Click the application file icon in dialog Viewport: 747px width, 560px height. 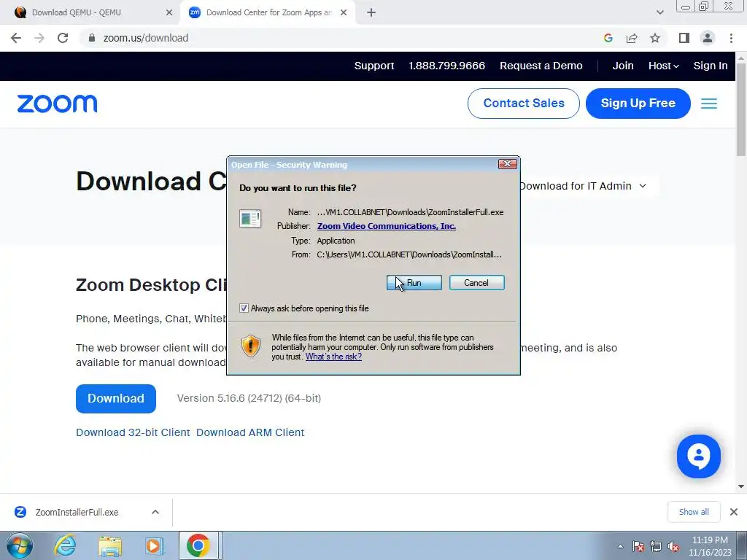[x=250, y=219]
